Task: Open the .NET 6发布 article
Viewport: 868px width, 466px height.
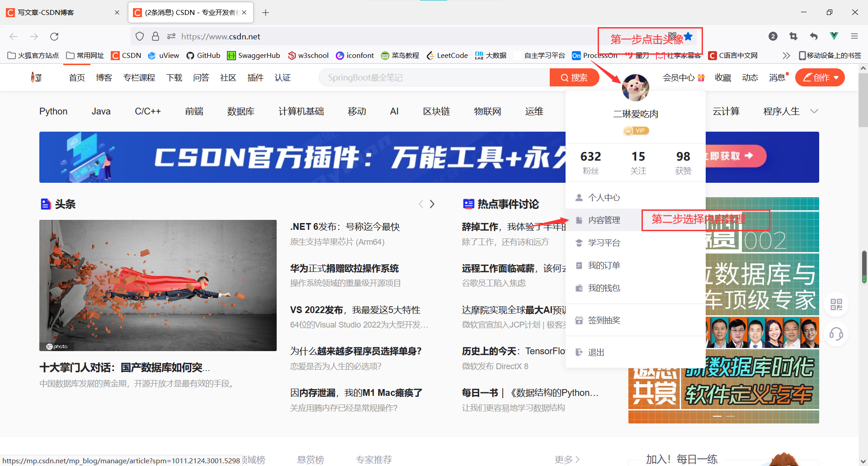Action: [x=345, y=227]
